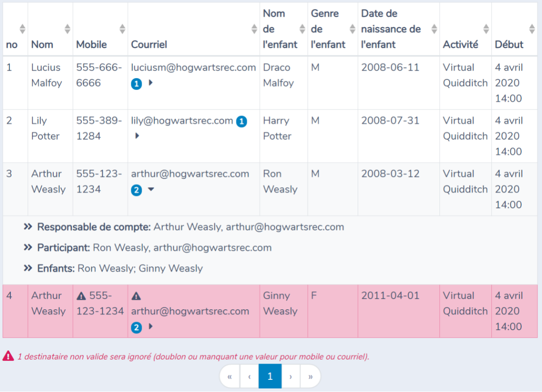Image resolution: width=542 pixels, height=392 pixels.
Task: Sort table by Début column
Action: (x=532, y=29)
